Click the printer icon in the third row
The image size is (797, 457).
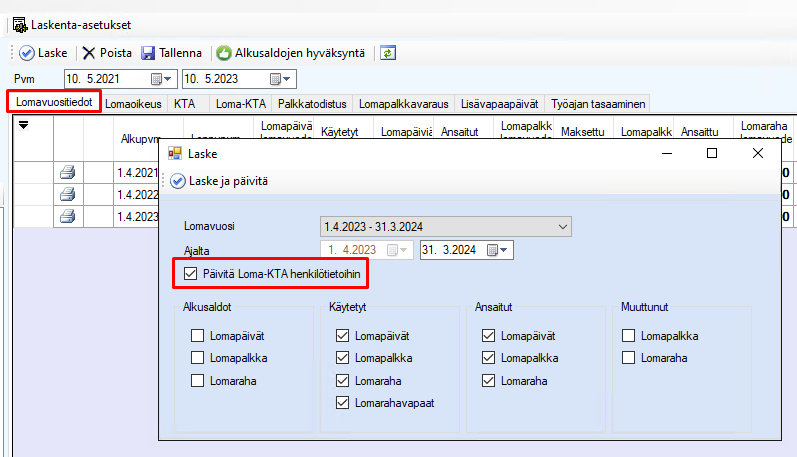point(67,216)
